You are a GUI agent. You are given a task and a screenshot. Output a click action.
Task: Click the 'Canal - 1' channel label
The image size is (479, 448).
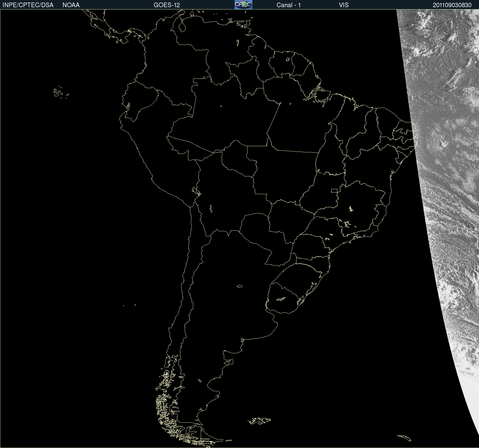(x=289, y=5)
